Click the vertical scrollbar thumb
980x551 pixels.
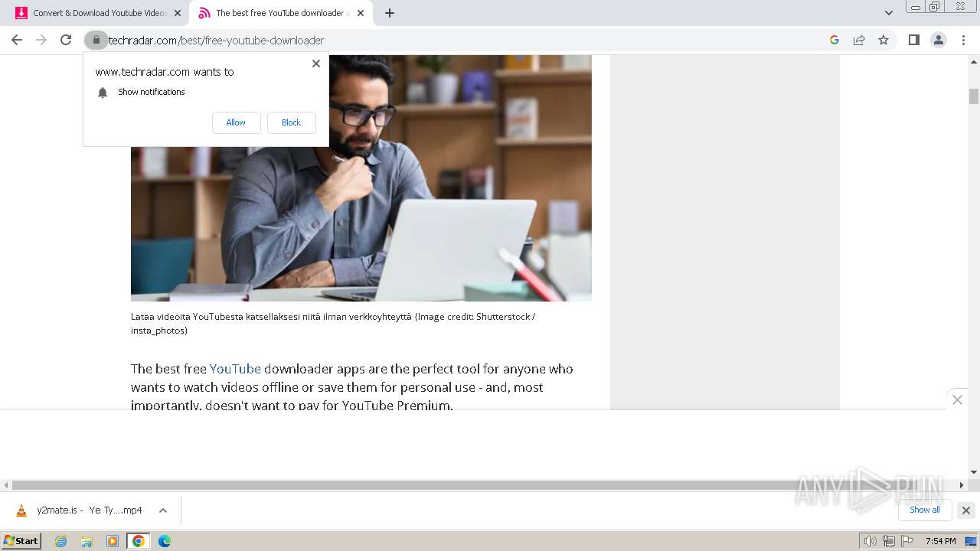click(x=974, y=96)
